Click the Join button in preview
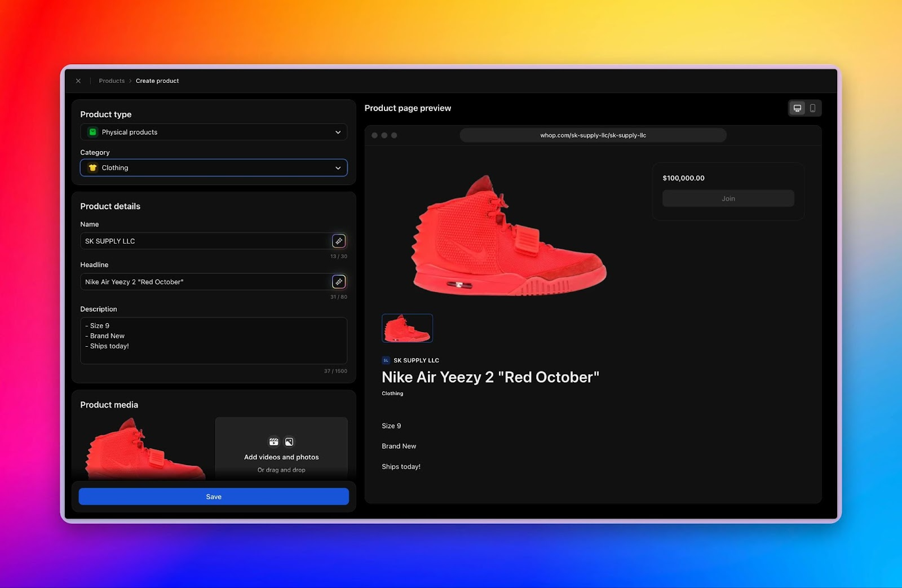Screen dimensions: 902x588 [x=728, y=198]
